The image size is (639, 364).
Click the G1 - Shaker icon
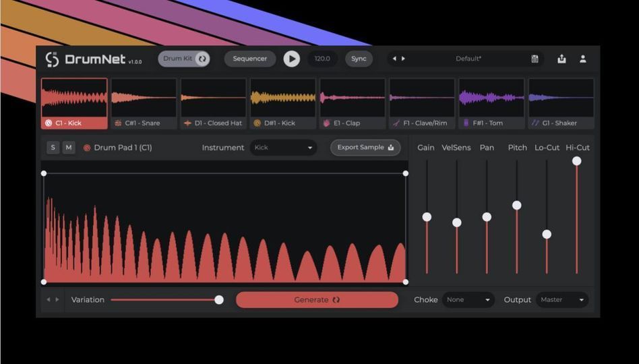tap(535, 123)
